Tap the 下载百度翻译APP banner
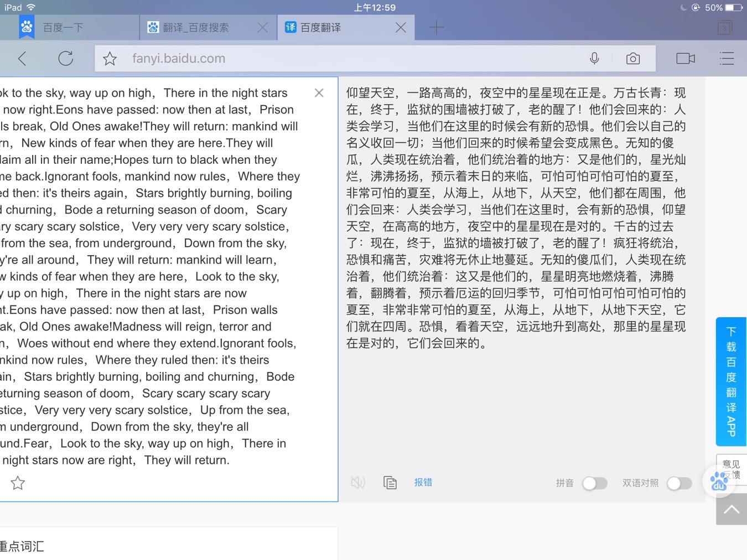Image resolution: width=747 pixels, height=560 pixels. pyautogui.click(x=731, y=381)
